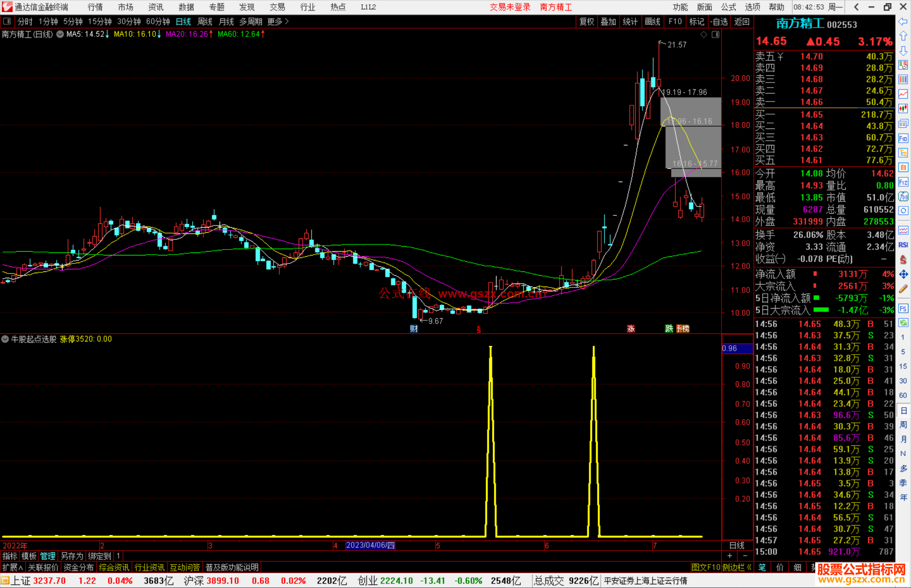Click the 2023/04/06 date marker on timeline
The width and height of the screenshot is (911, 588).
(x=370, y=545)
